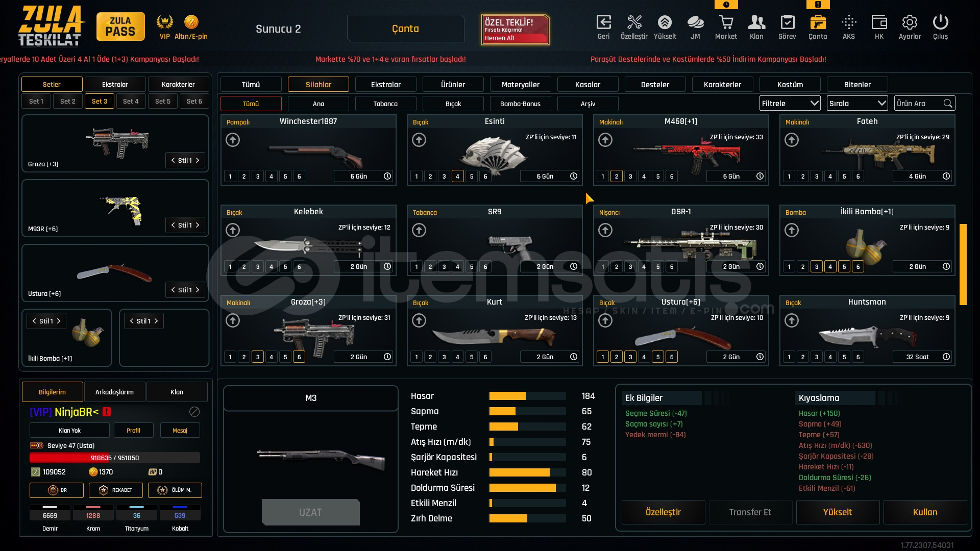This screenshot has width=980, height=551.
Task: Click the timer icon on Kelebek card
Action: pos(387,266)
